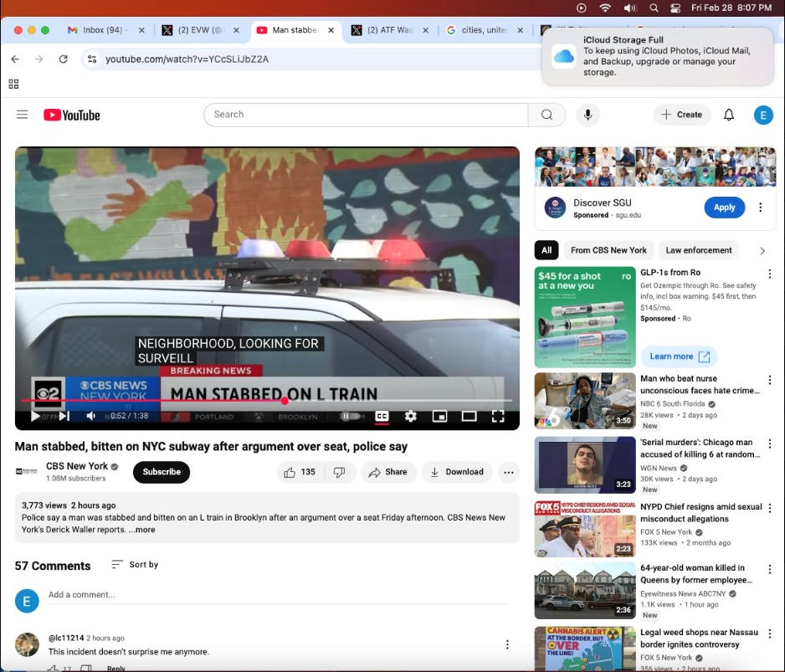785x672 pixels.
Task: Start voice search with microphone icon
Action: pyautogui.click(x=587, y=115)
